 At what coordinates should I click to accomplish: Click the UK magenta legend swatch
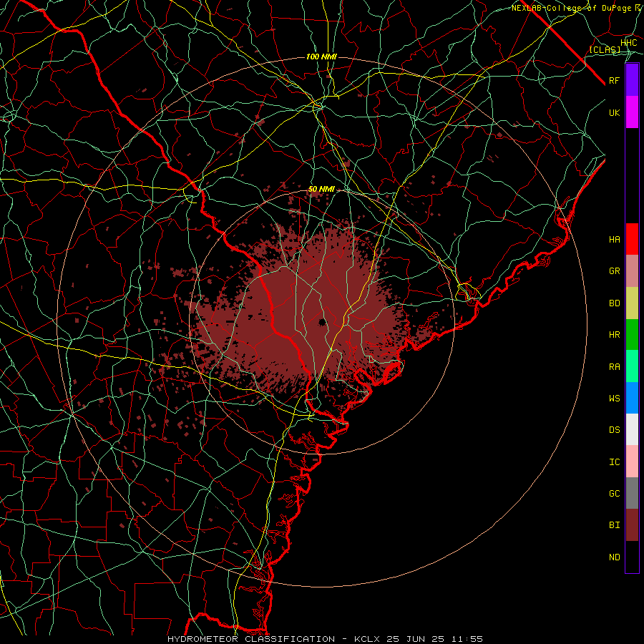[x=632, y=112]
